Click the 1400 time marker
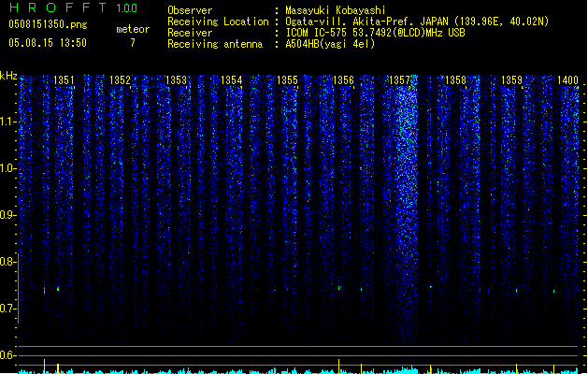The image size is (588, 374). 567,80
